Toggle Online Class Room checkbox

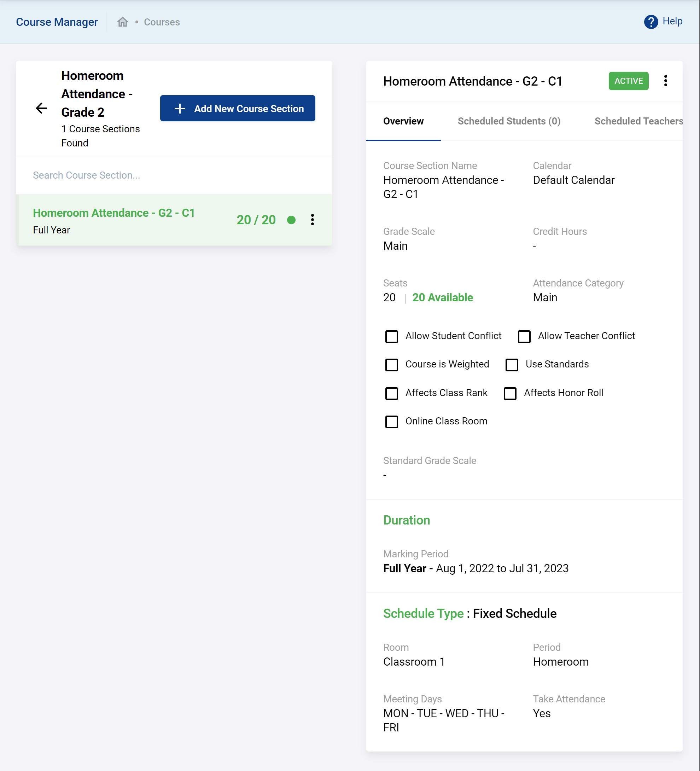[x=391, y=422]
